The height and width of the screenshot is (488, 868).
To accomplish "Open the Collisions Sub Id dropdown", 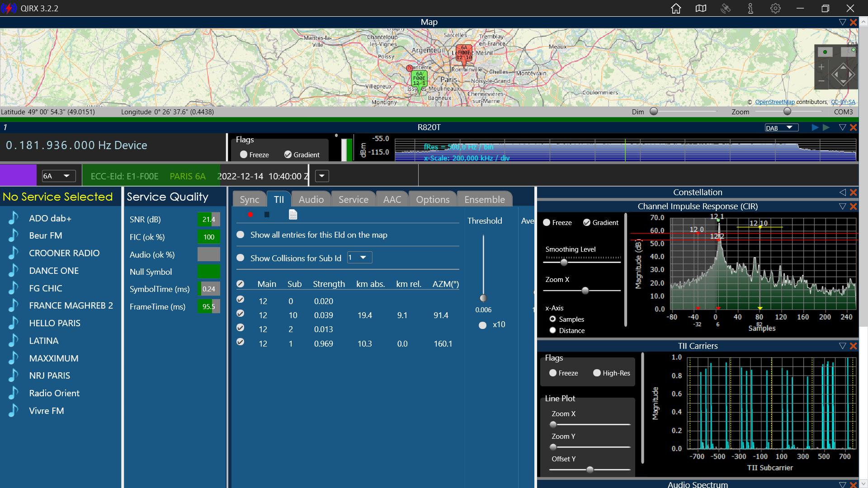I will [360, 258].
